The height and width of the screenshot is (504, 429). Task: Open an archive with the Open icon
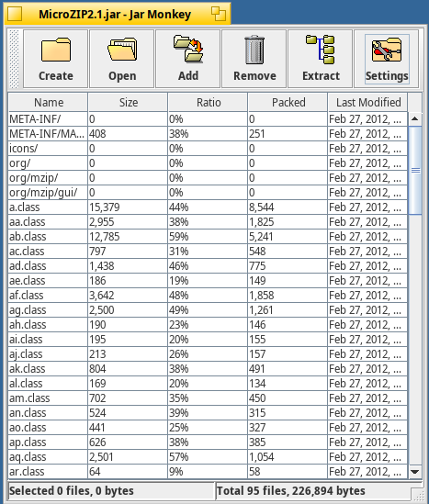pos(122,50)
